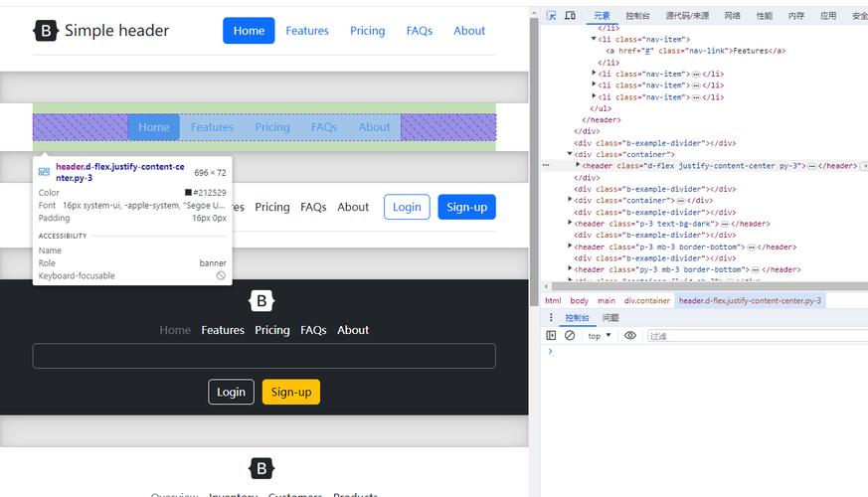868x497 pixels.
Task: Create live expression using the eye icon
Action: pos(630,335)
